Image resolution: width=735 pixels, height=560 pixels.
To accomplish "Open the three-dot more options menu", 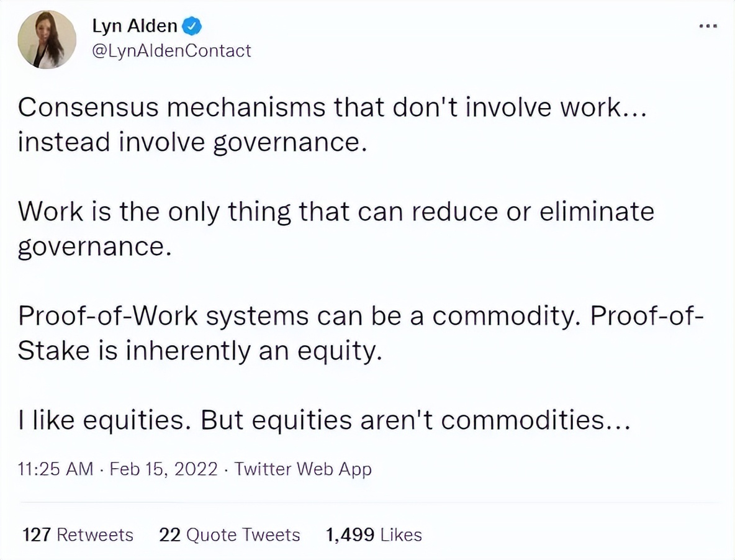I will (708, 26).
